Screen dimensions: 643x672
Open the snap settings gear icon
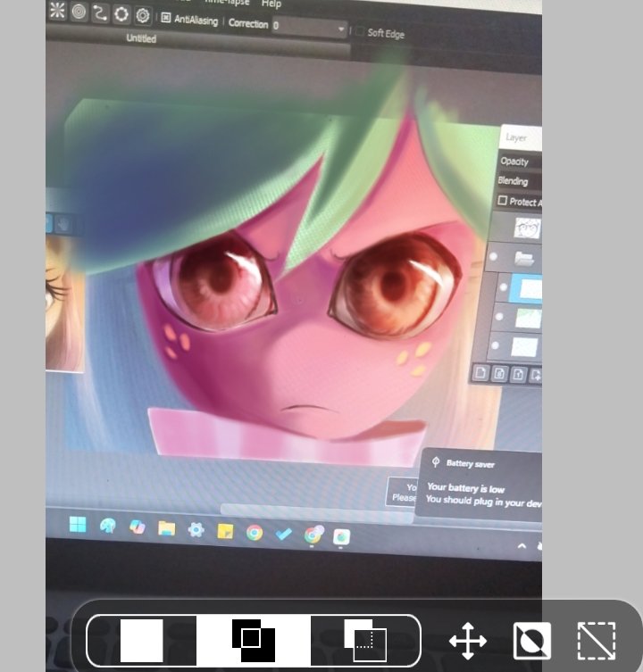tap(143, 16)
